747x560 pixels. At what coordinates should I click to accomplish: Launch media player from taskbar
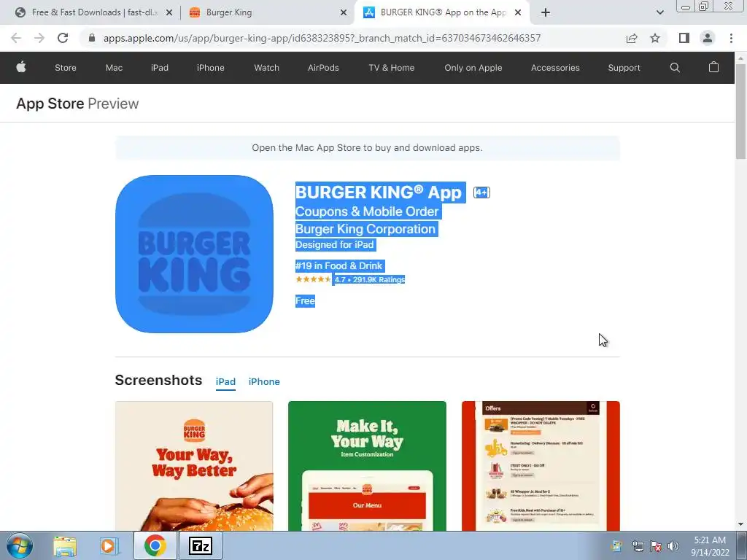click(109, 545)
